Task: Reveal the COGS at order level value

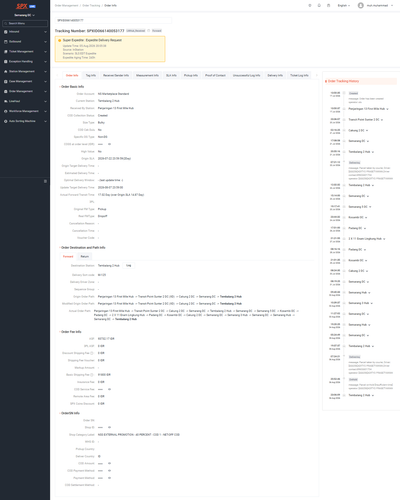Action: click(x=109, y=144)
